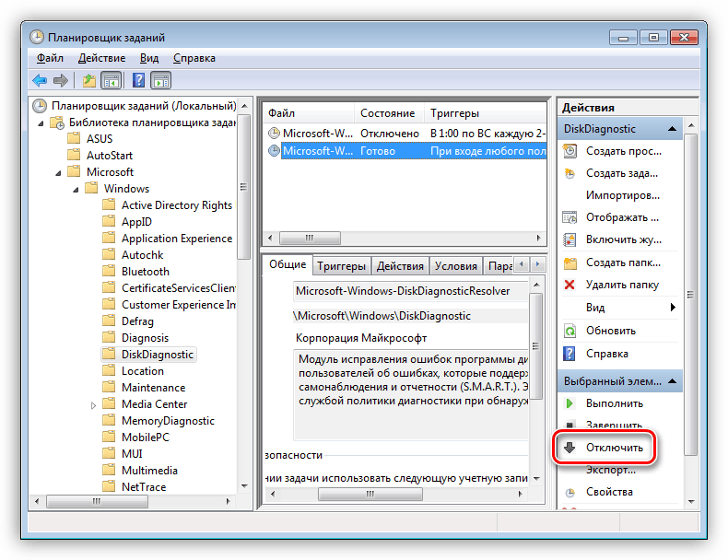Select the MemoryDiagnostic folder in tree
This screenshot has width=728, height=560.
[159, 421]
